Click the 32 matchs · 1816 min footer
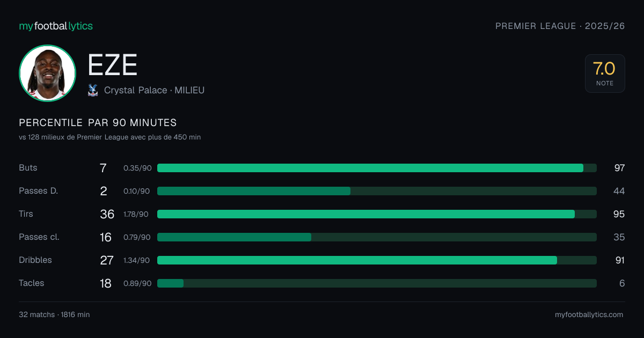 point(54,314)
